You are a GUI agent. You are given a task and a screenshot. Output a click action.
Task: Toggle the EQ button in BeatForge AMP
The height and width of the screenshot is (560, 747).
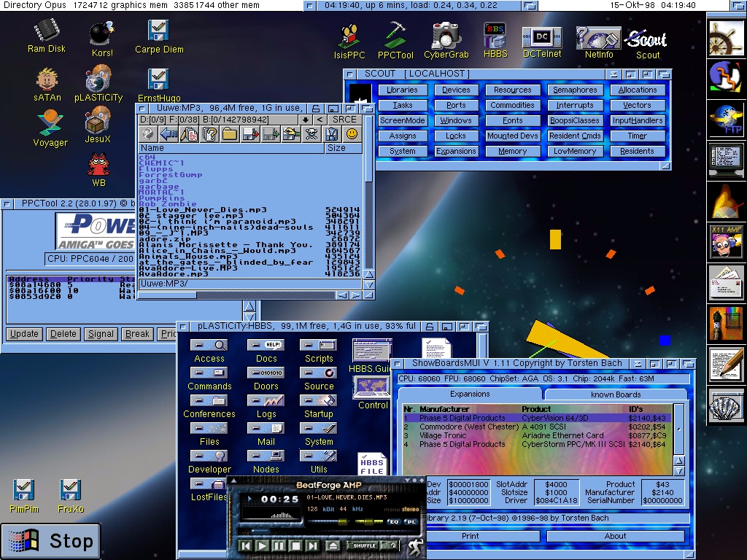pyautogui.click(x=393, y=522)
